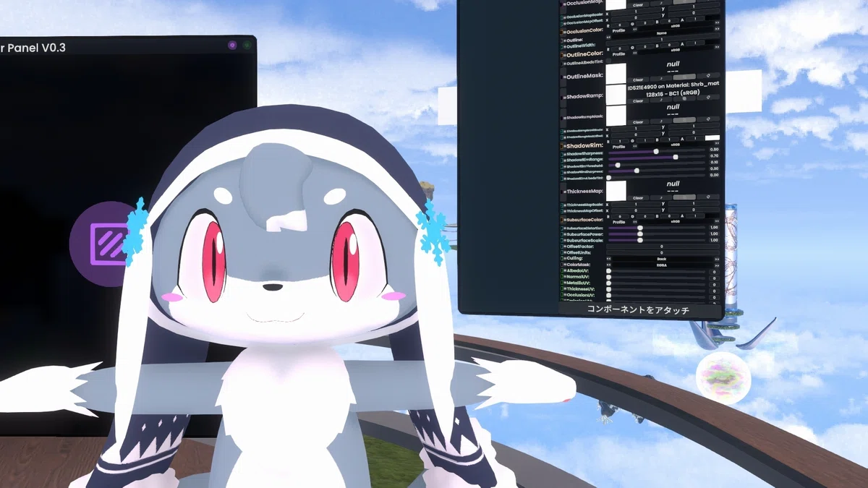Toggle the OutlineAlbedoTint checkbox
Image resolution: width=868 pixels, height=488 pixels.
(608, 61)
